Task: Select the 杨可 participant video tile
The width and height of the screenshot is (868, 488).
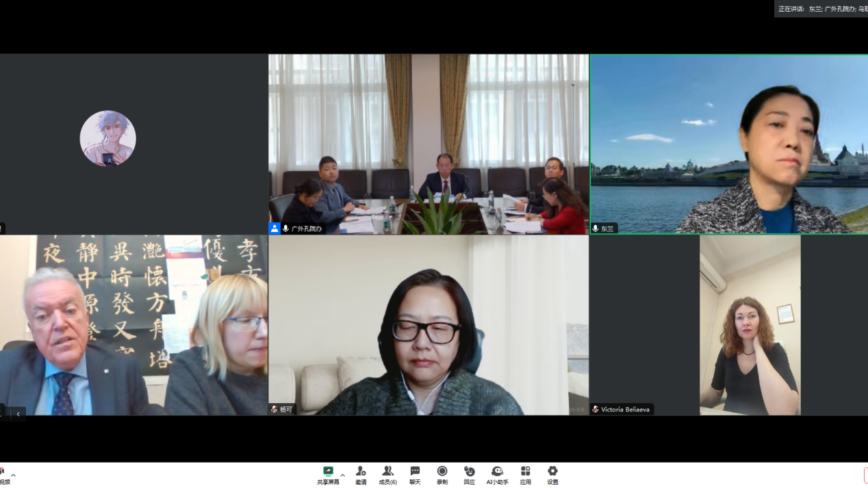Action: tap(428, 325)
